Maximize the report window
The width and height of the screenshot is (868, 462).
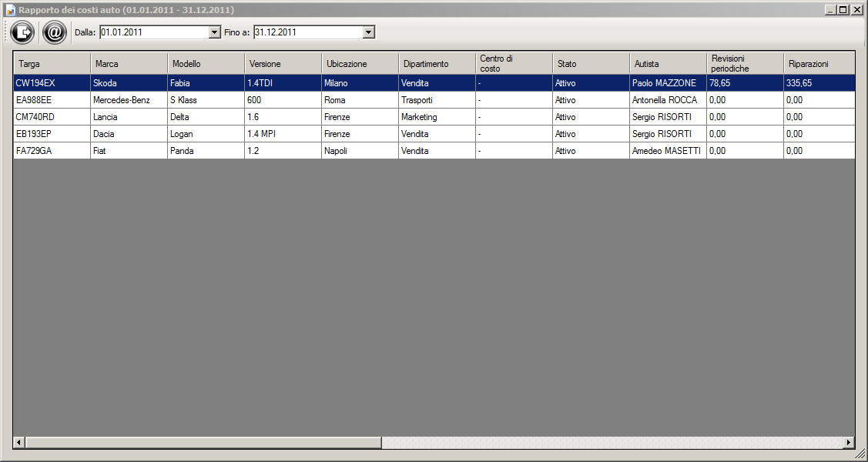pos(843,10)
